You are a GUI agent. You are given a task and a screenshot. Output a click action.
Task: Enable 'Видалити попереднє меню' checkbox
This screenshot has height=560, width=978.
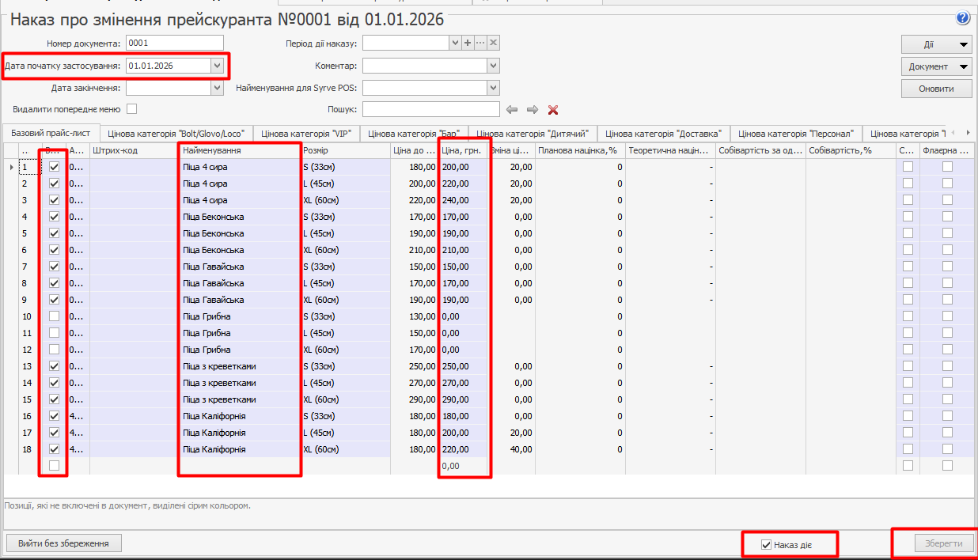point(132,108)
